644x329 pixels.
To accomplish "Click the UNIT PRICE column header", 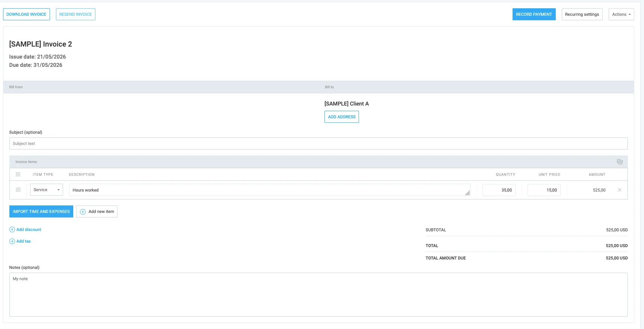I will [x=549, y=175].
